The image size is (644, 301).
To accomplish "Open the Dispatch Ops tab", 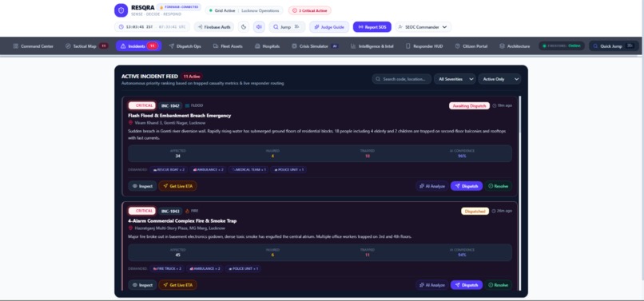I will point(185,46).
